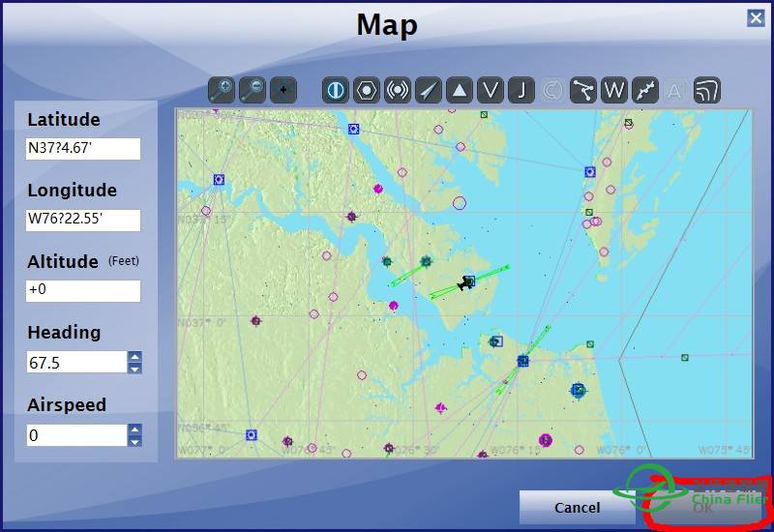This screenshot has width=774, height=532.
Task: Click the W weather icon in toolbar
Action: (614, 91)
